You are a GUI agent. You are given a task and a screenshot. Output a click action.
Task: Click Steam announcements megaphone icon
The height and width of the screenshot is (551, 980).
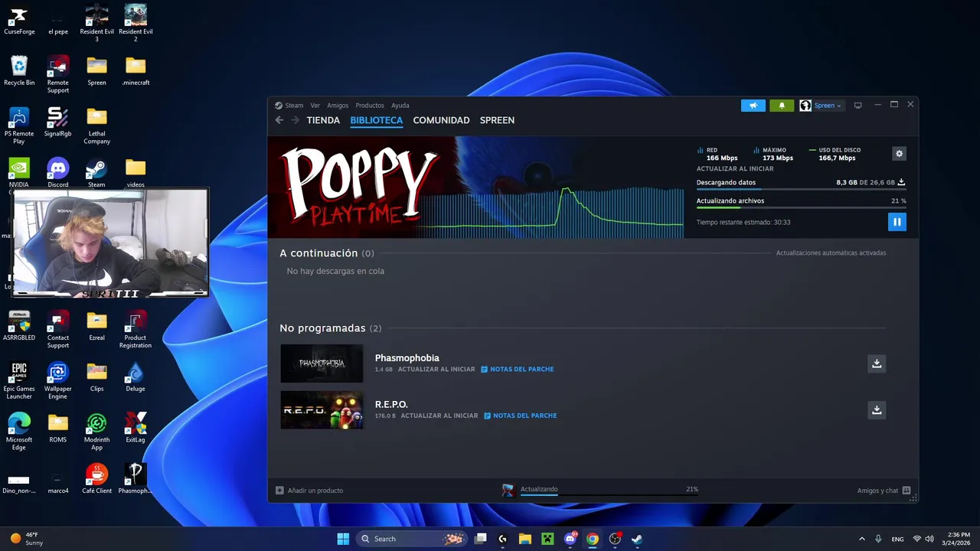click(753, 106)
